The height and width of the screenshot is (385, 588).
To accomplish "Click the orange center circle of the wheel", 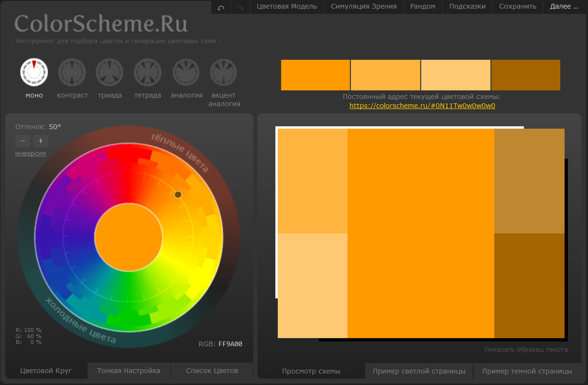I will (129, 238).
